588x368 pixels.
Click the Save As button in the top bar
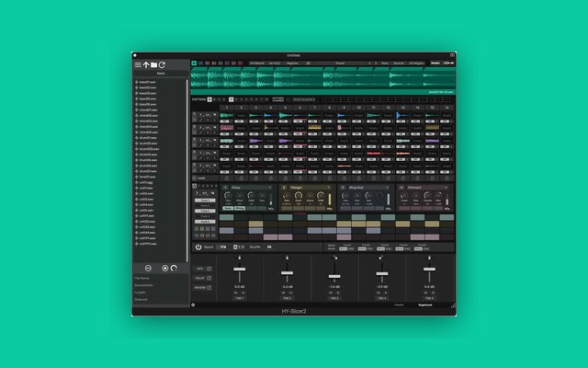399,63
